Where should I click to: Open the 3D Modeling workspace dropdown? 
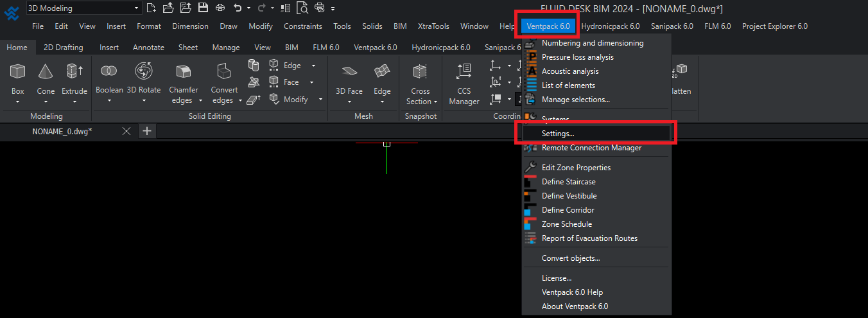(83, 8)
